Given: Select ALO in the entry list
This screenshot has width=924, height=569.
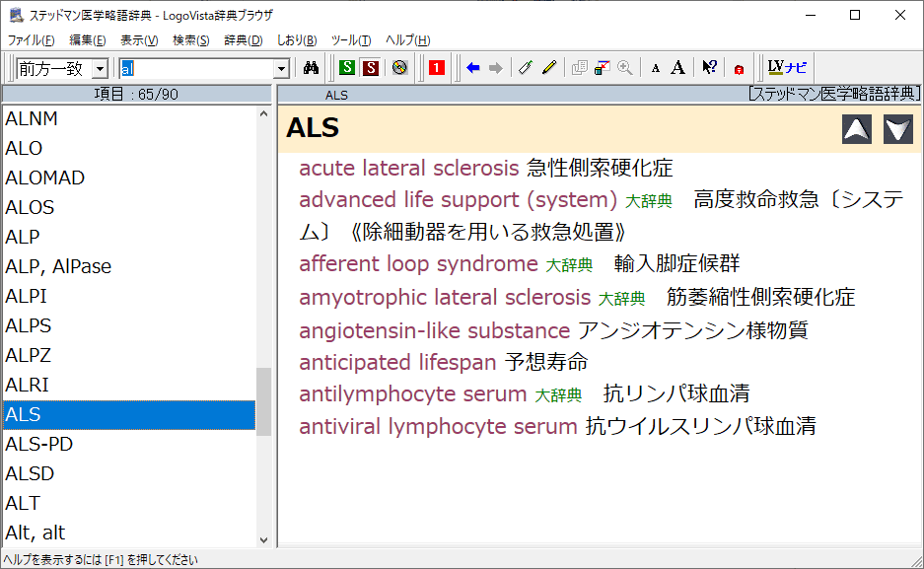Looking at the screenshot, I should [129, 148].
